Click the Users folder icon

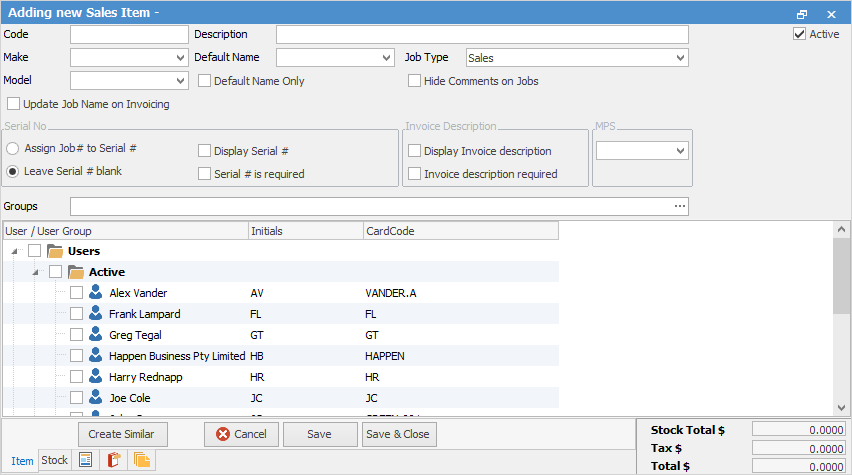click(x=55, y=251)
